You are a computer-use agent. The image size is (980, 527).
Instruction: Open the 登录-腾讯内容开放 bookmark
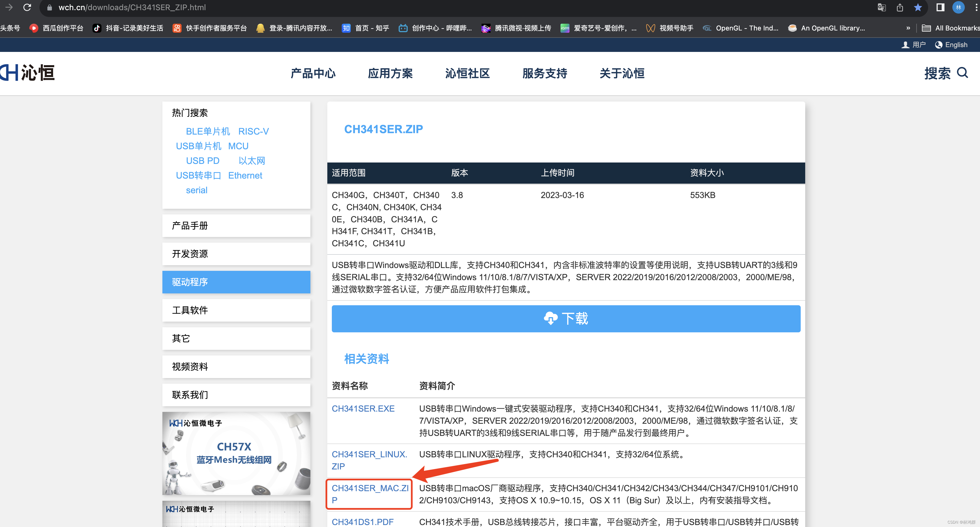pos(294,28)
